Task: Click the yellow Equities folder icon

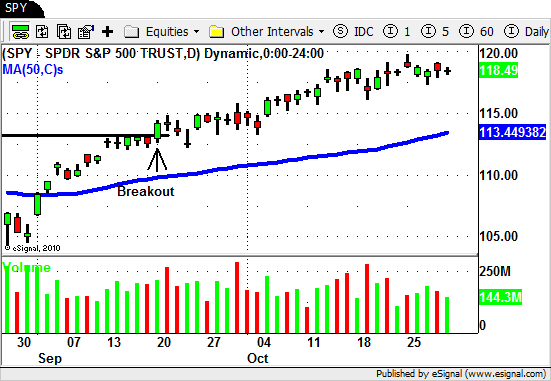Action: (132, 32)
